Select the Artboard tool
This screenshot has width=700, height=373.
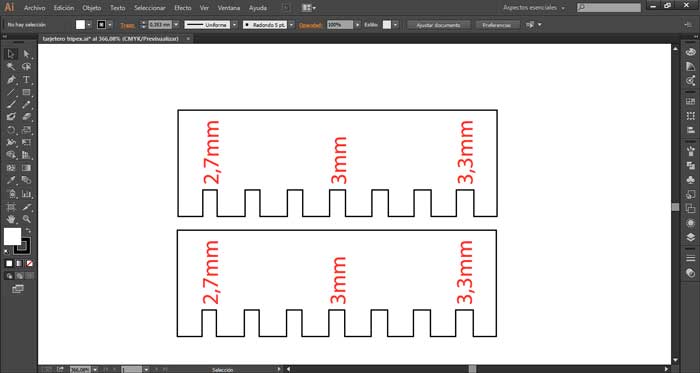coord(11,207)
